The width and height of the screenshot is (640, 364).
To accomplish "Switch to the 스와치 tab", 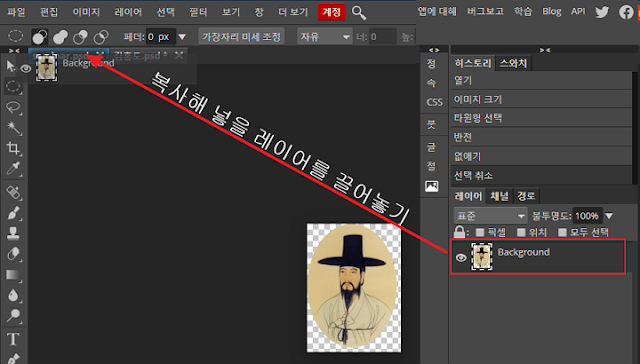I will tap(513, 63).
